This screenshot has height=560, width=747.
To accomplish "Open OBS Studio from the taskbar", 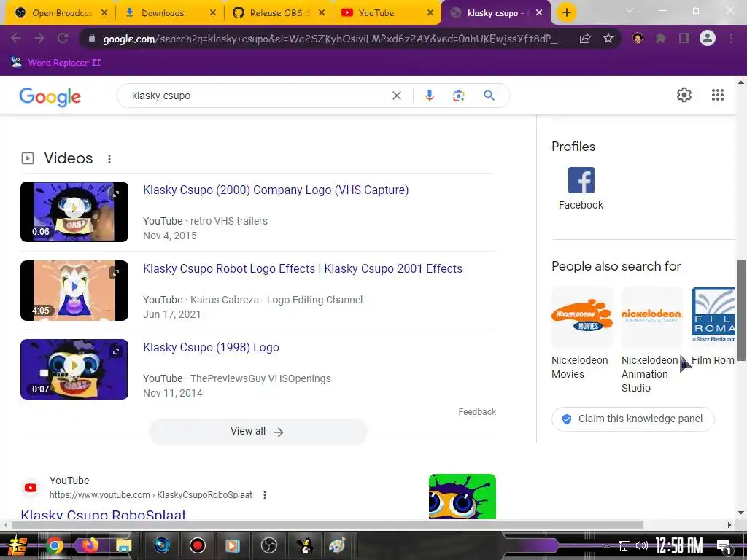I will [268, 545].
